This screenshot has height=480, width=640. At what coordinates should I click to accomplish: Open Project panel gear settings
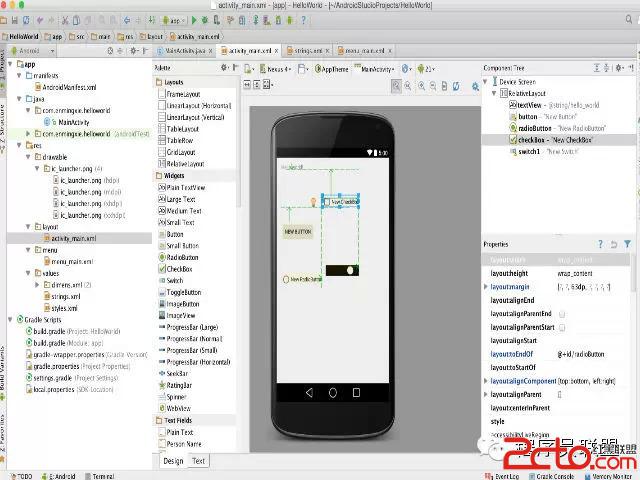(133, 51)
